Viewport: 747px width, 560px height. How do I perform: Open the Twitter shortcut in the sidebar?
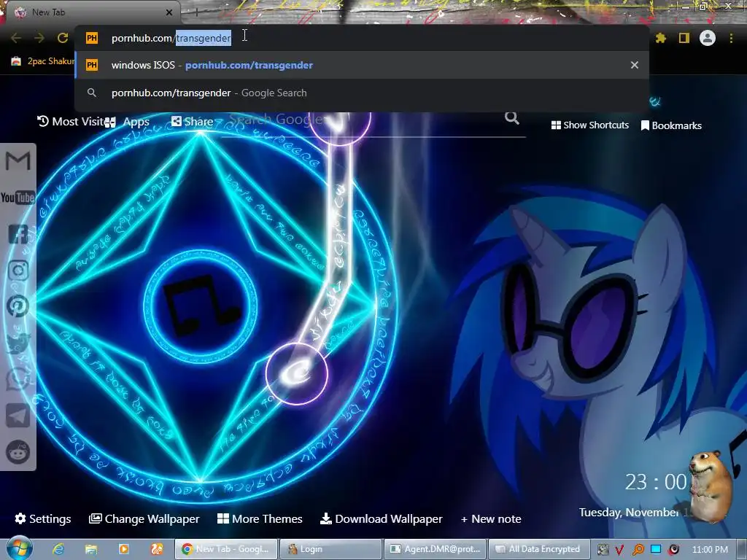(x=18, y=343)
